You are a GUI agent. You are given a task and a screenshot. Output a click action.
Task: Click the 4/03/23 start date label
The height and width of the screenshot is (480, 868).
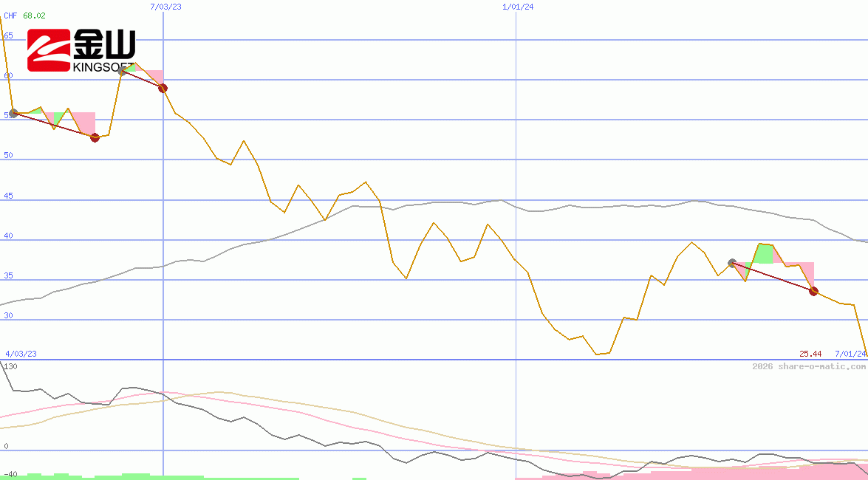tap(21, 354)
